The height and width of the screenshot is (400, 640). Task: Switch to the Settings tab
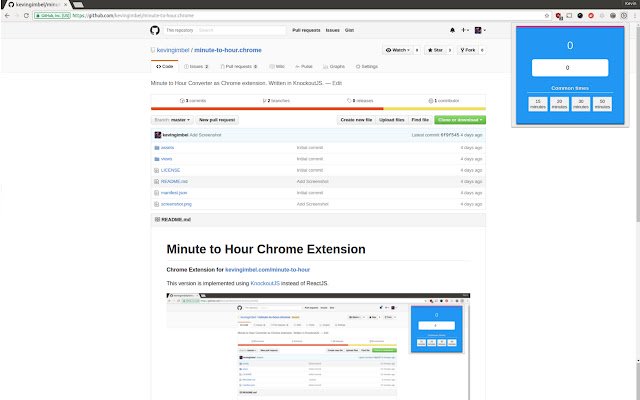[367, 67]
